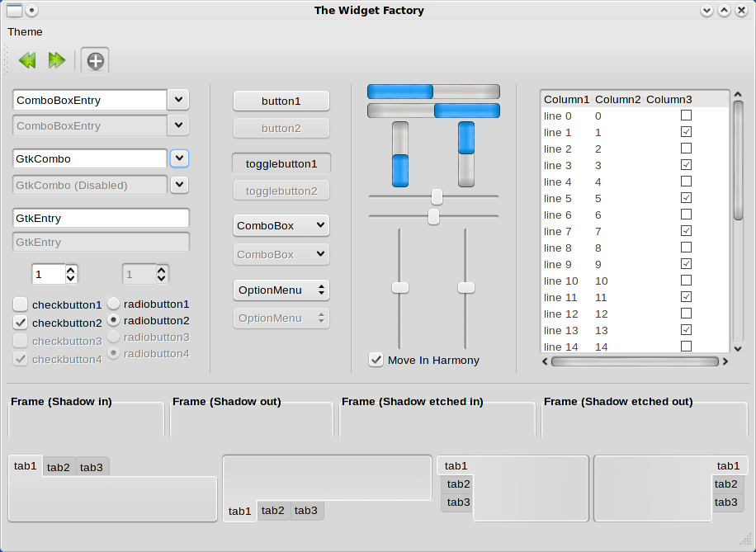
Task: Click up arrow of vertical list scrollbar
Action: point(738,95)
